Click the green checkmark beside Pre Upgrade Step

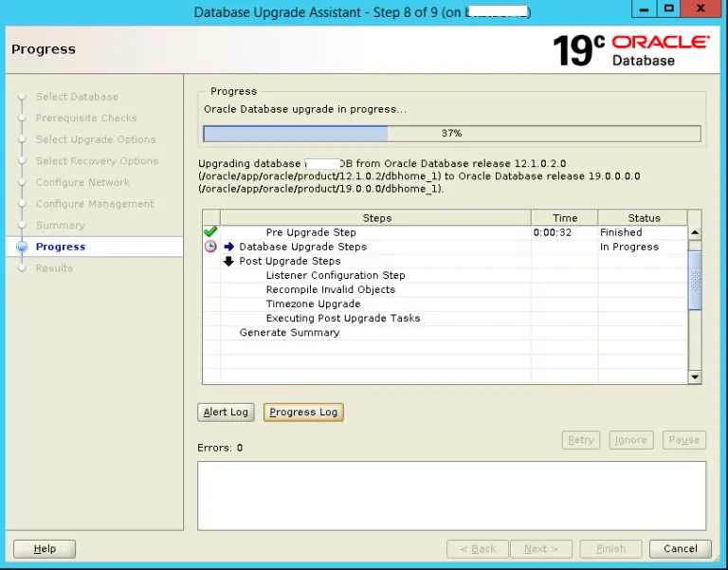click(210, 231)
